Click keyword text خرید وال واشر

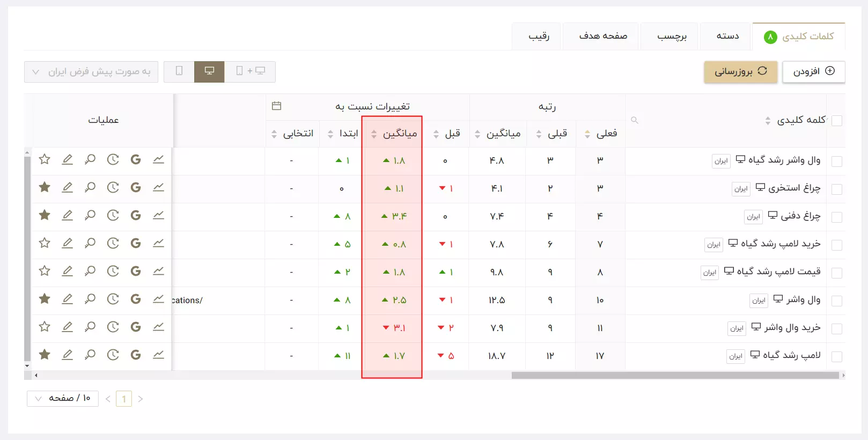(792, 327)
